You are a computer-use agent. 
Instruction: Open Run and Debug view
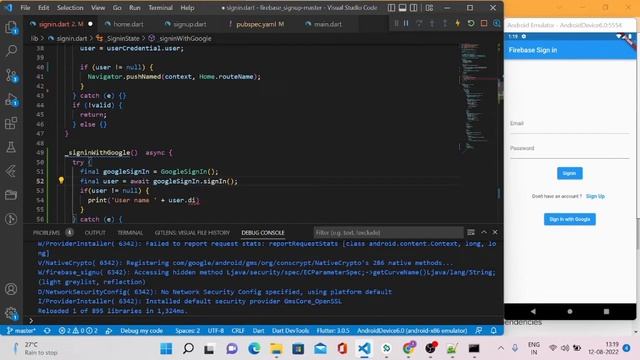tap(11, 100)
